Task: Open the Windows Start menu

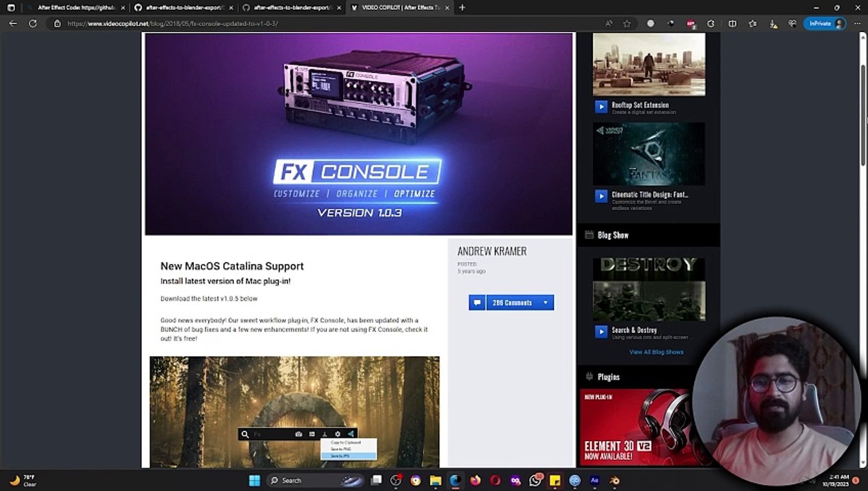Action: point(254,480)
